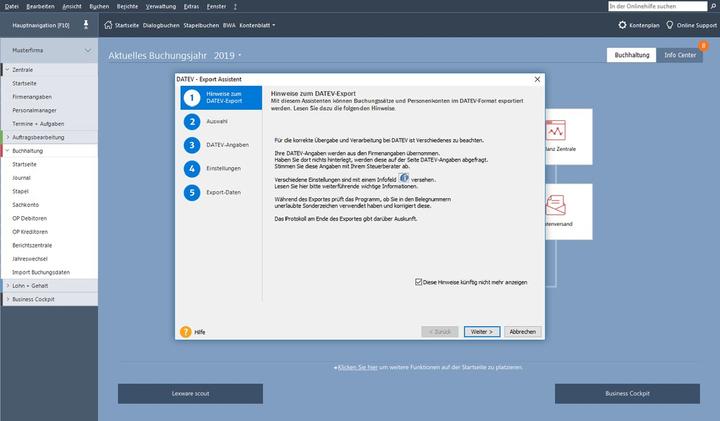Open the Berichte menu

[x=127, y=6]
